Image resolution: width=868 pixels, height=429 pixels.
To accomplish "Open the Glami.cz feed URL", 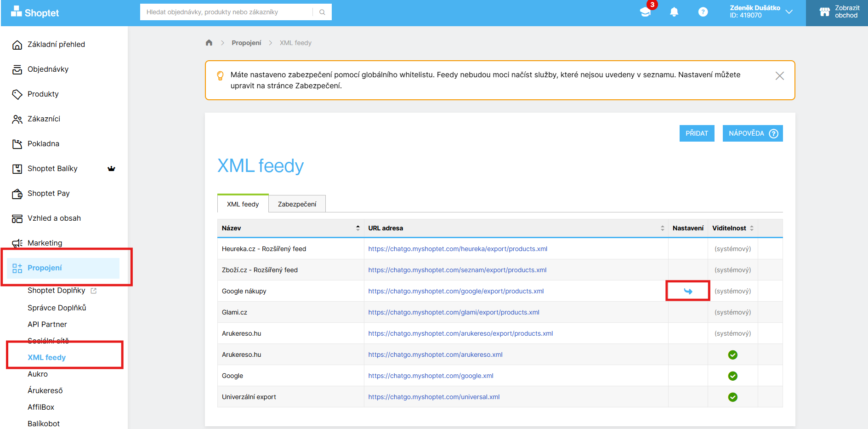I will point(454,312).
